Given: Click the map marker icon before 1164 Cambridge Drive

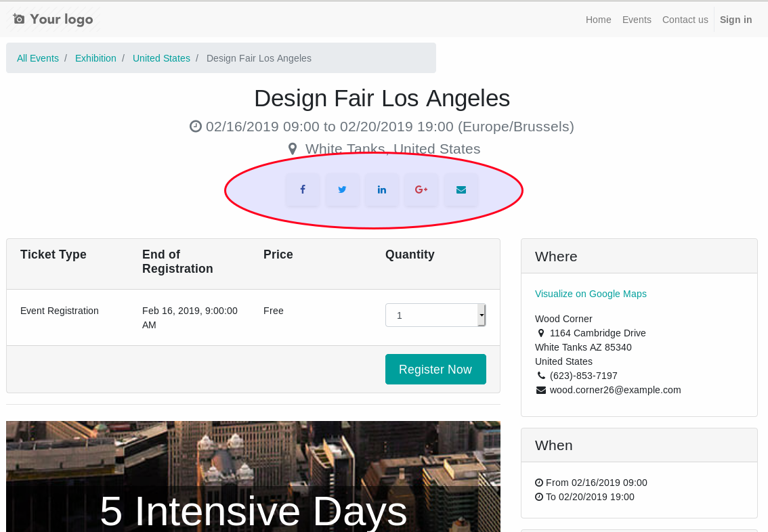Looking at the screenshot, I should 540,333.
